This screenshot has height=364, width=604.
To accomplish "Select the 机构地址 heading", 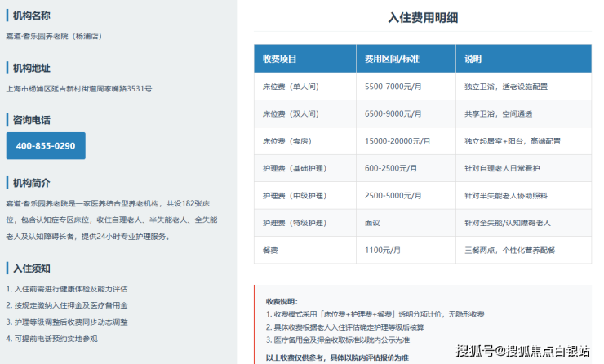I will (x=32, y=69).
